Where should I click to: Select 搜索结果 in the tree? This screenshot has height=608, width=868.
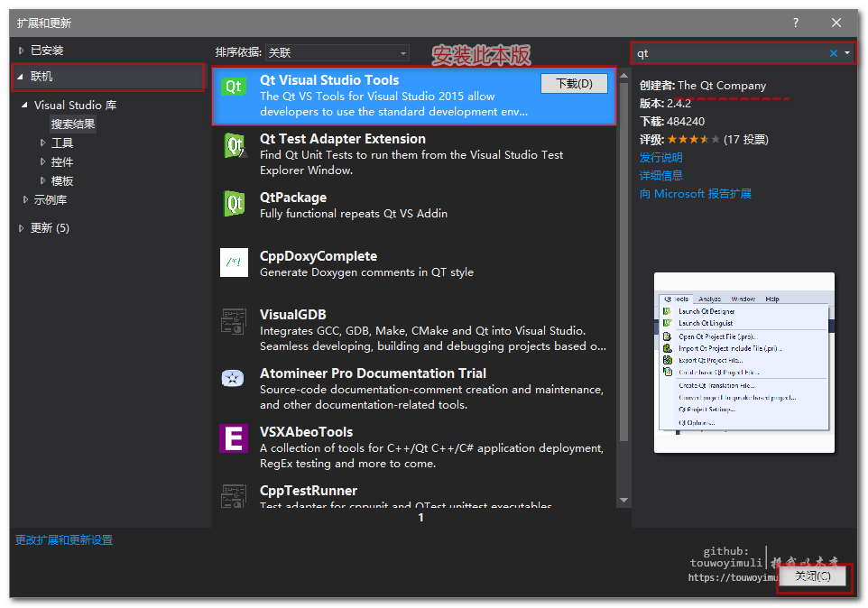pos(73,124)
